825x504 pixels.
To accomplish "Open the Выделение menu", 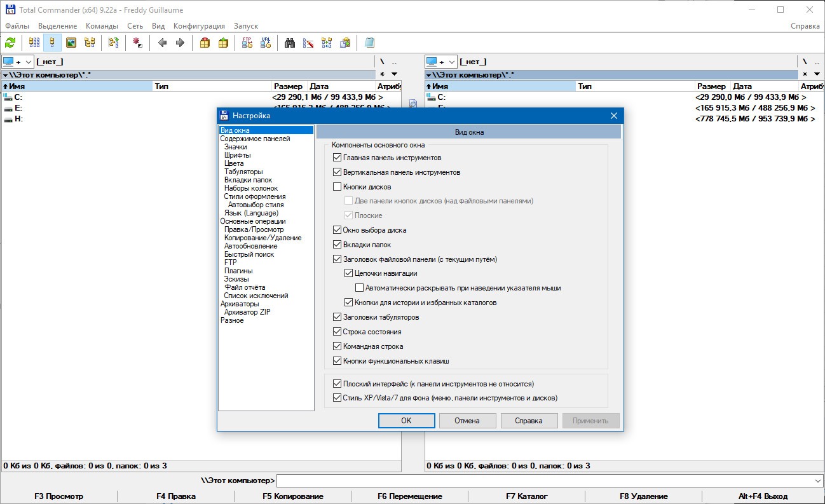I will pos(57,26).
